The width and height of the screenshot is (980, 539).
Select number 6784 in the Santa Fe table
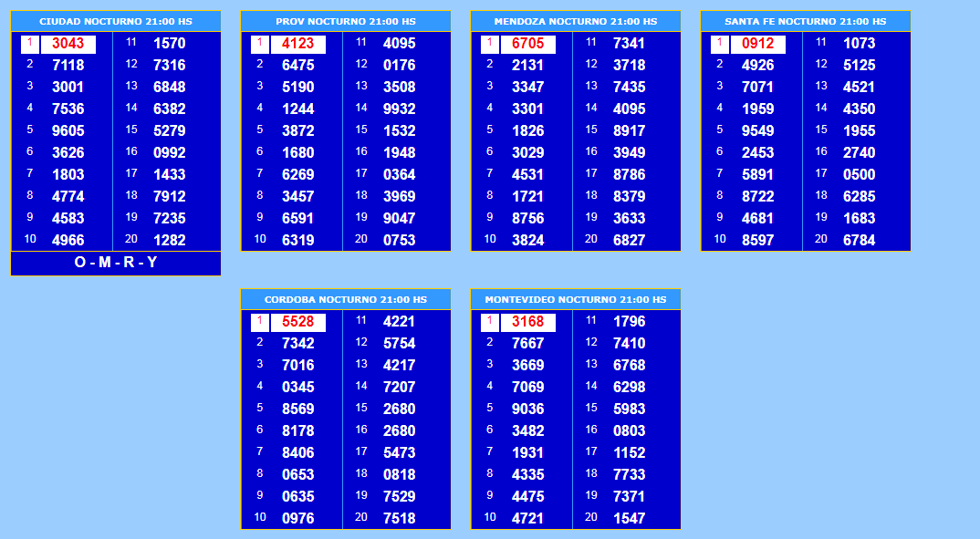[860, 241]
